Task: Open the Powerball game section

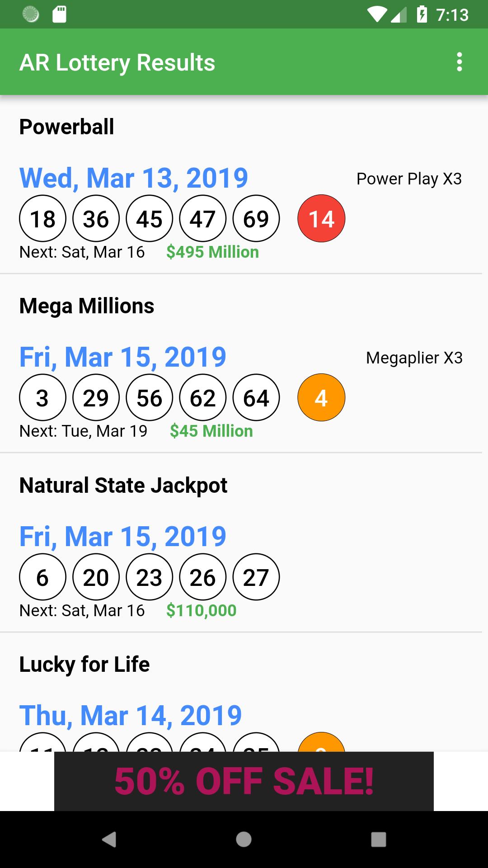Action: pos(67,127)
